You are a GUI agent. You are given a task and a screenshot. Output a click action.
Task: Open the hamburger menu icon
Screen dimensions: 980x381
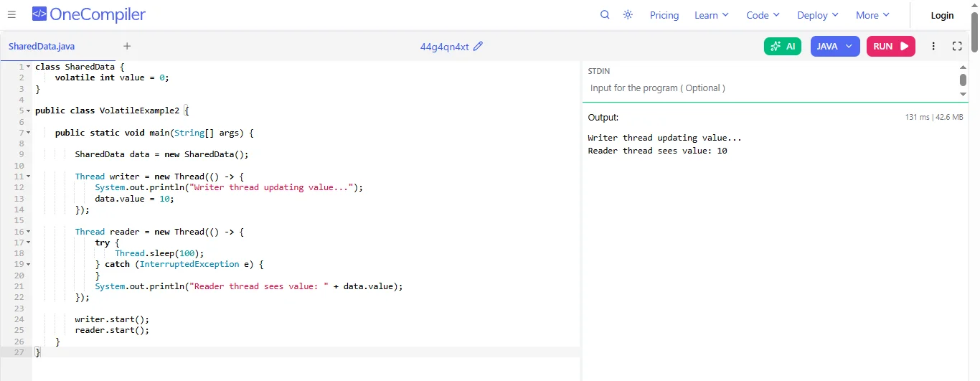click(x=11, y=14)
